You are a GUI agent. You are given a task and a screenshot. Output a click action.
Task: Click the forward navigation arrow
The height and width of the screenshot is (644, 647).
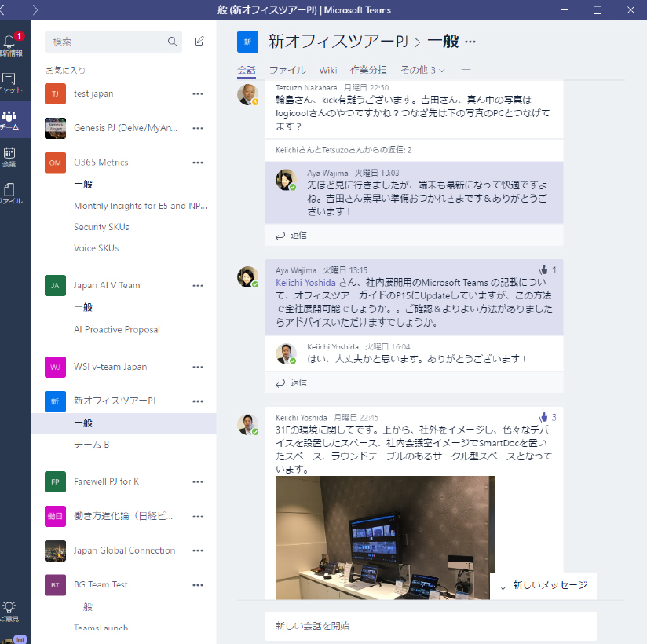click(35, 10)
